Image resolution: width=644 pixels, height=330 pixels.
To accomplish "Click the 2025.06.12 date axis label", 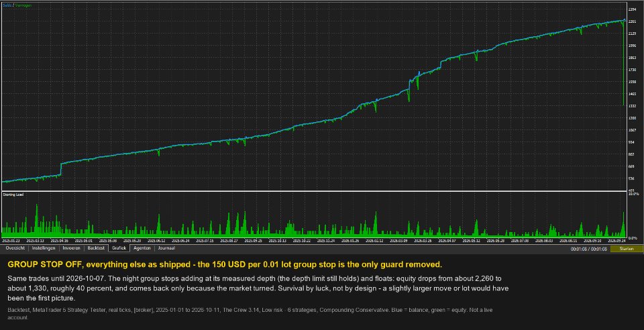I will 157,241.
